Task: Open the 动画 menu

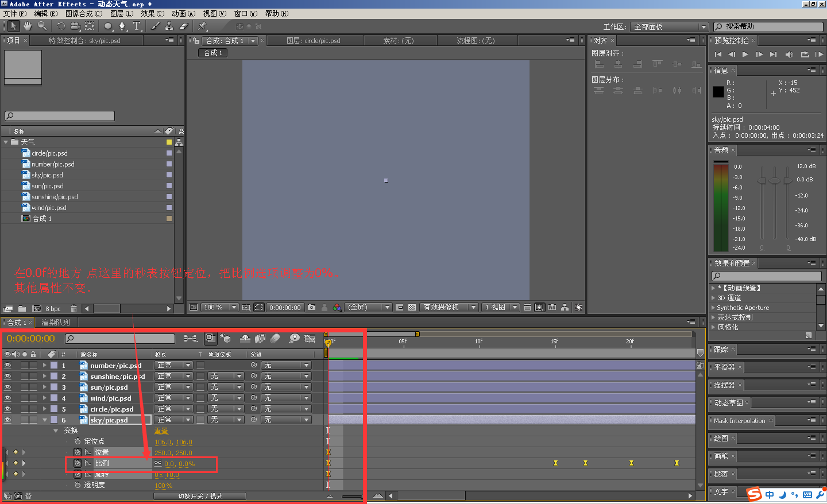Action: 183,13
